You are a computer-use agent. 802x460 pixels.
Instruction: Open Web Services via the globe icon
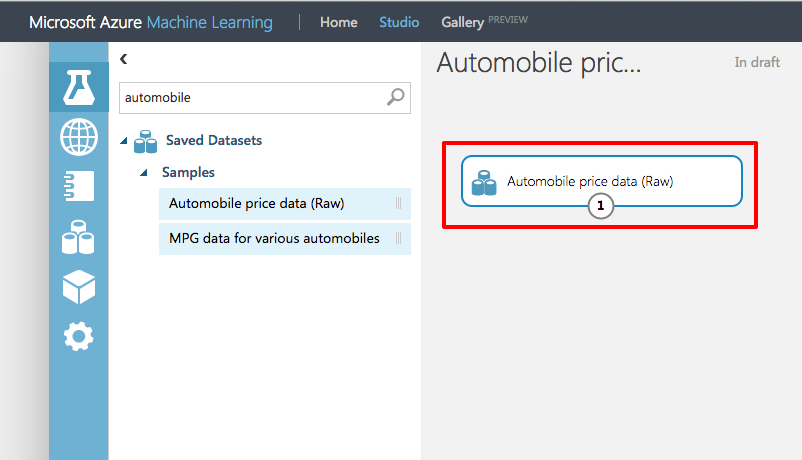(78, 137)
